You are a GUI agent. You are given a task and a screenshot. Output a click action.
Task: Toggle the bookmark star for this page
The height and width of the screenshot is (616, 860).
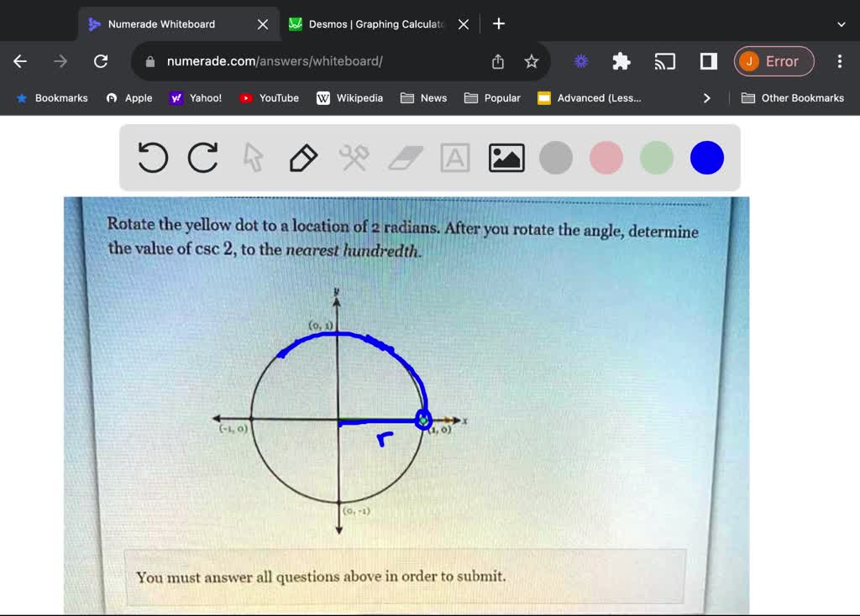(531, 60)
